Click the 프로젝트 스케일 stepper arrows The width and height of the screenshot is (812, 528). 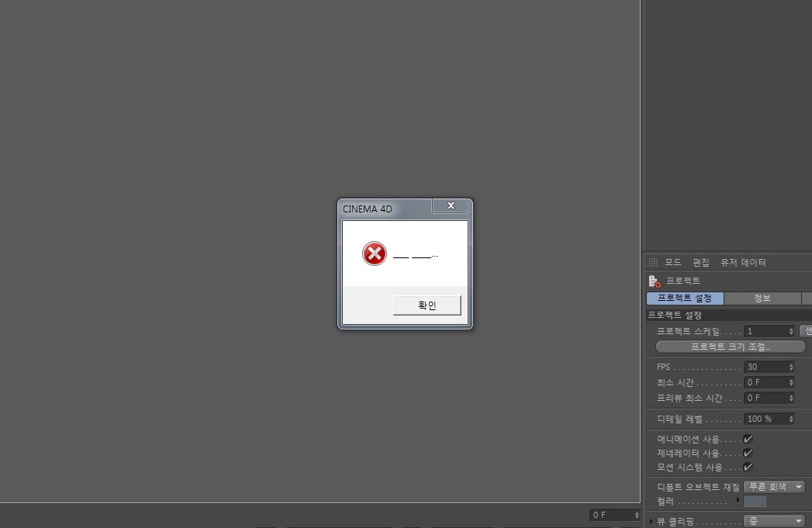pyautogui.click(x=791, y=331)
